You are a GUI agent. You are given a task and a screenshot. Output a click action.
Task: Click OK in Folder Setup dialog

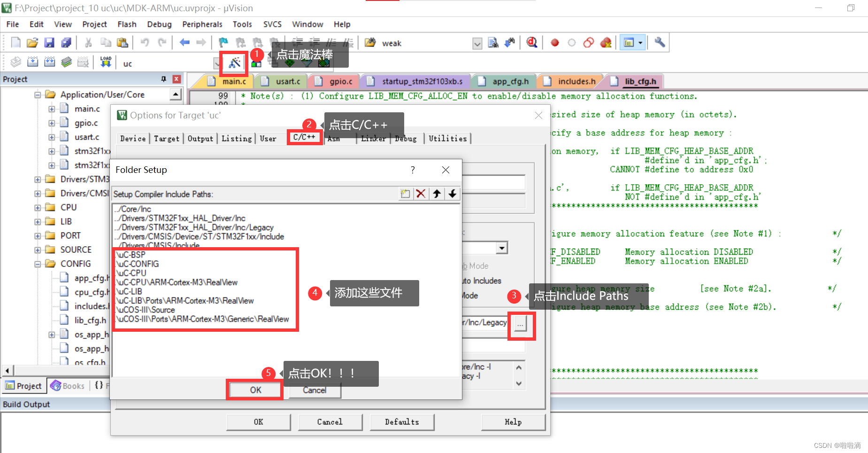pyautogui.click(x=255, y=390)
